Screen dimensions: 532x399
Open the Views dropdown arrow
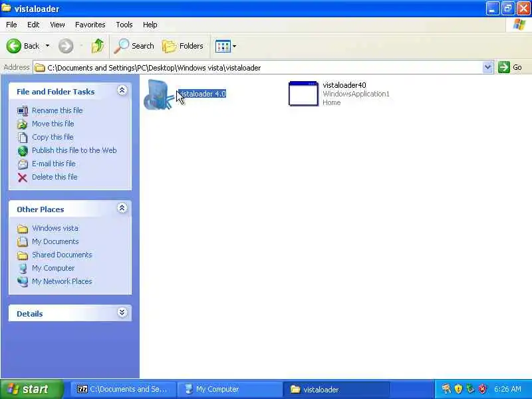tap(235, 46)
